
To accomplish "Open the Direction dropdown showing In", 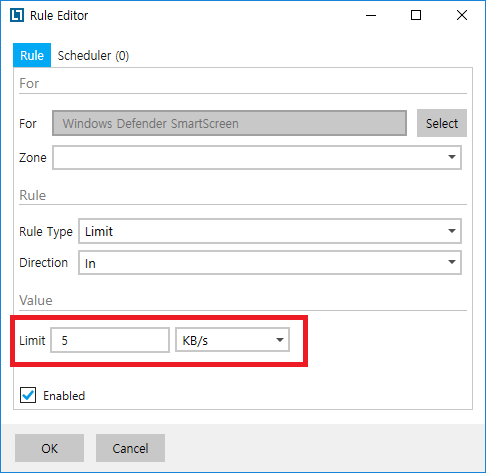I will (x=270, y=263).
